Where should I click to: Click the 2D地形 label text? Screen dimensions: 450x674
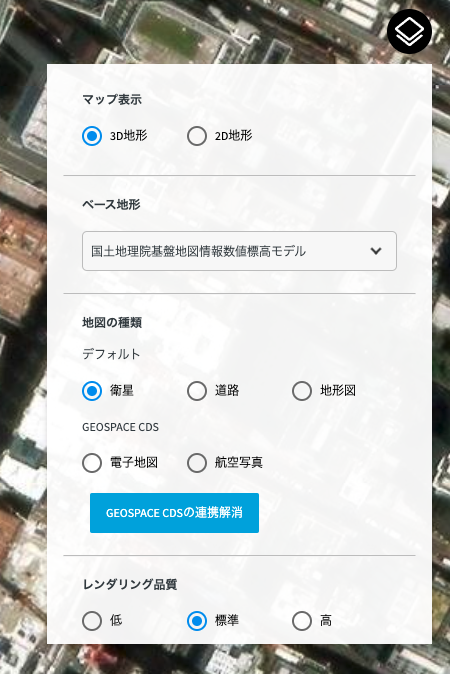click(x=233, y=136)
